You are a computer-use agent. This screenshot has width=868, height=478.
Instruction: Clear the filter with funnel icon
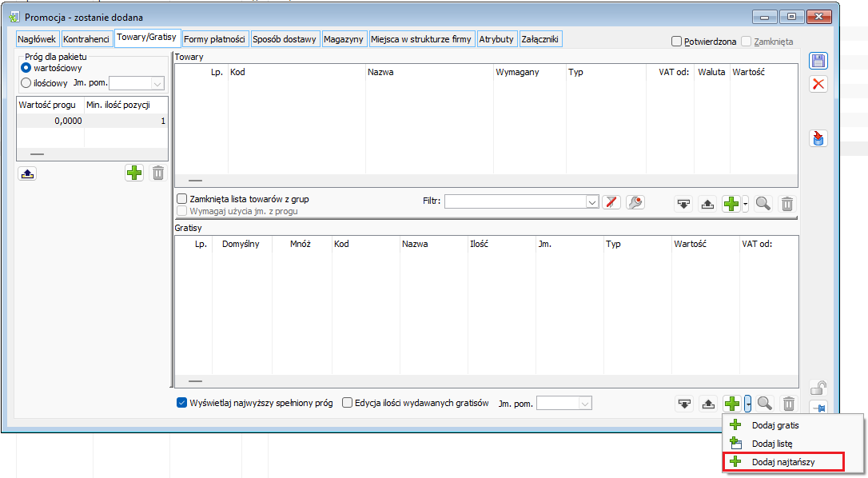[612, 202]
